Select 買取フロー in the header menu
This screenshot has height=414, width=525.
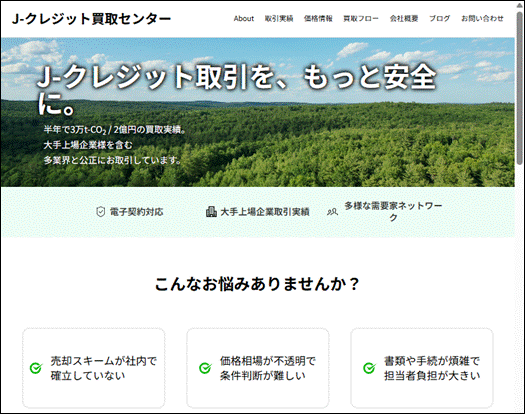tap(361, 19)
